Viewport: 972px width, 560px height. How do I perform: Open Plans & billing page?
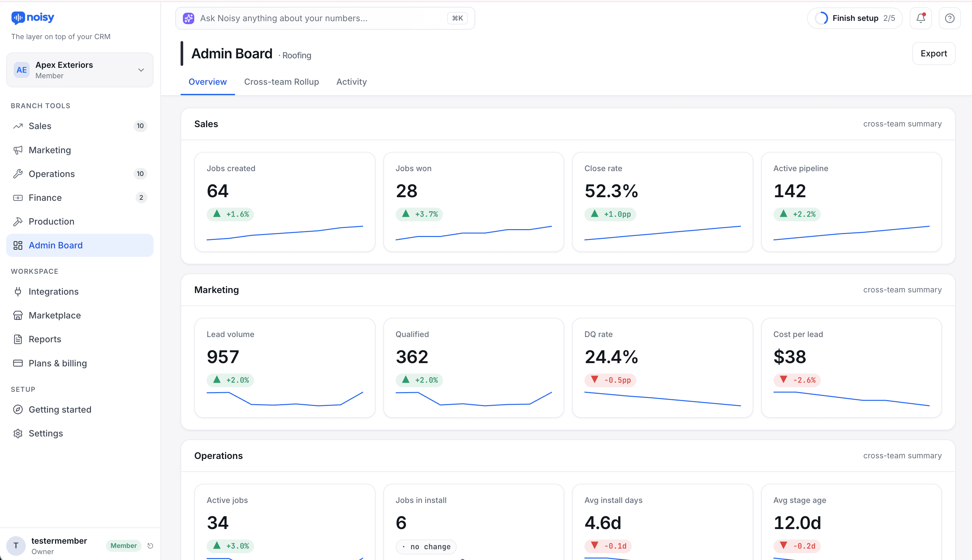80,363
